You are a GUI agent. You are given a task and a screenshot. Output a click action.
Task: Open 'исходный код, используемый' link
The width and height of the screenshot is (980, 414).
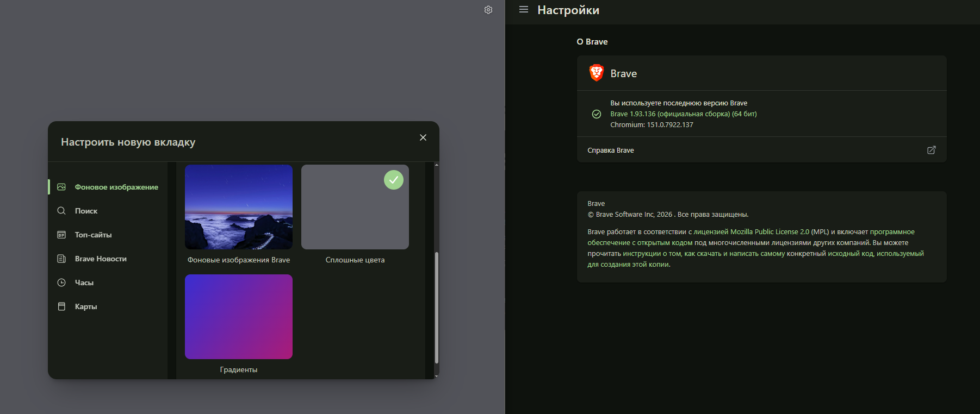(x=876, y=254)
